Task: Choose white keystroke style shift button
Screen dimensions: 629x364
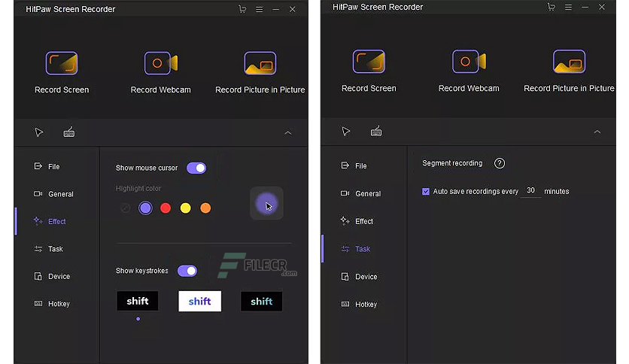Action: coord(200,302)
